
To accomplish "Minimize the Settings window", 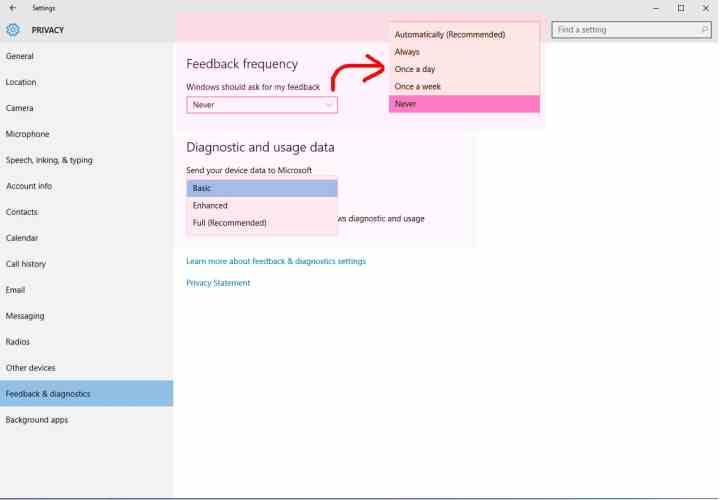I will point(656,8).
